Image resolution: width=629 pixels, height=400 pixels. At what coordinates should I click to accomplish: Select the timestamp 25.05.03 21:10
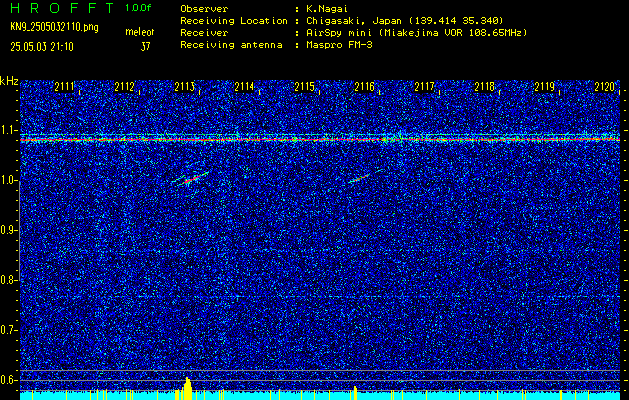[42, 47]
